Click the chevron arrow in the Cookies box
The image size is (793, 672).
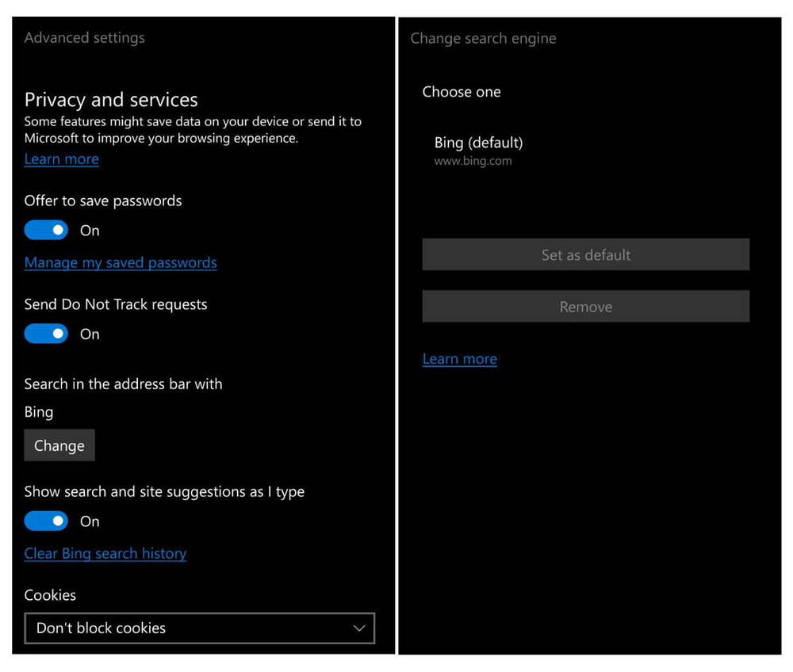[x=359, y=628]
